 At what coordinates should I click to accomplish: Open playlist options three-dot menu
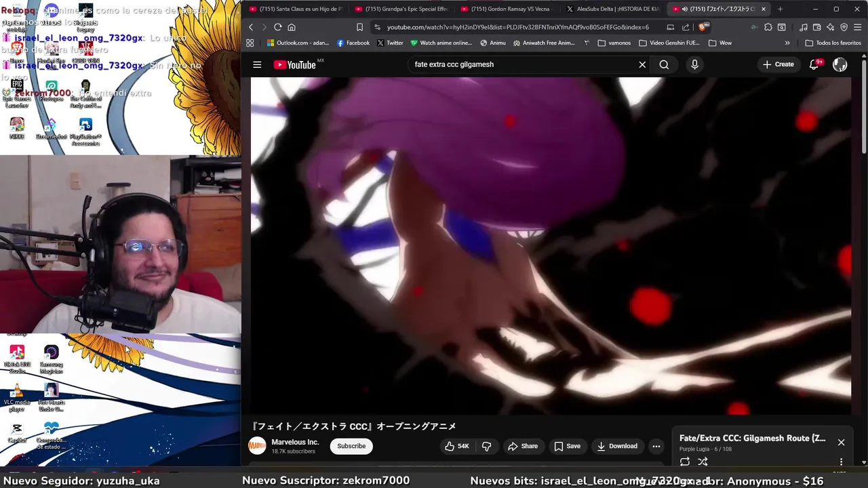click(841, 462)
